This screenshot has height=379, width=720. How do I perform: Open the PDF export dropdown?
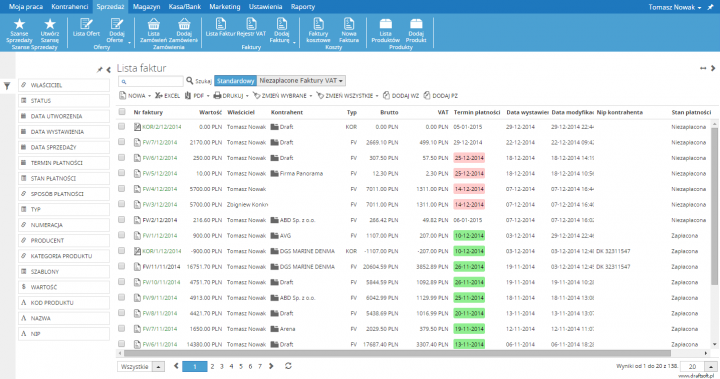pyautogui.click(x=197, y=96)
